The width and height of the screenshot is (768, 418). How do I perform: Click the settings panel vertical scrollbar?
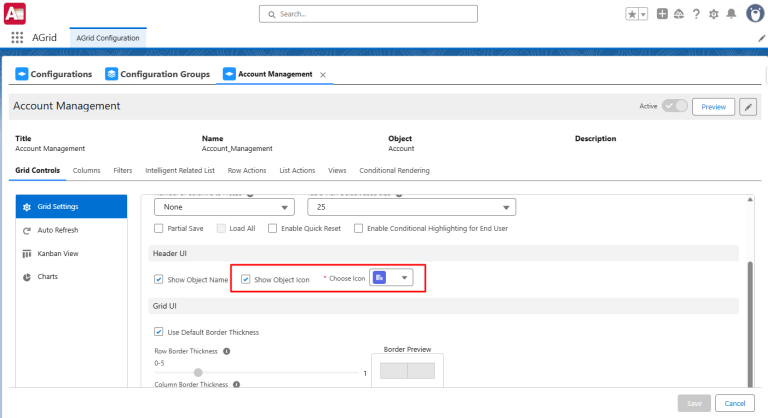[x=750, y=324]
